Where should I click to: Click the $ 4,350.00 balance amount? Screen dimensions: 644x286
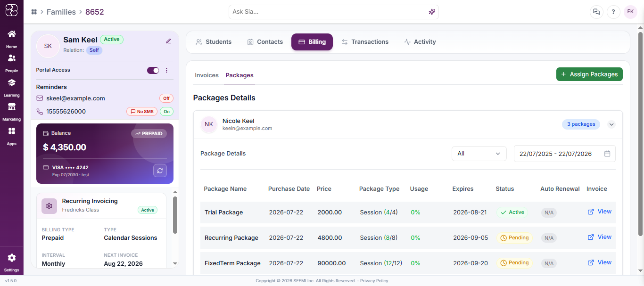tap(65, 147)
